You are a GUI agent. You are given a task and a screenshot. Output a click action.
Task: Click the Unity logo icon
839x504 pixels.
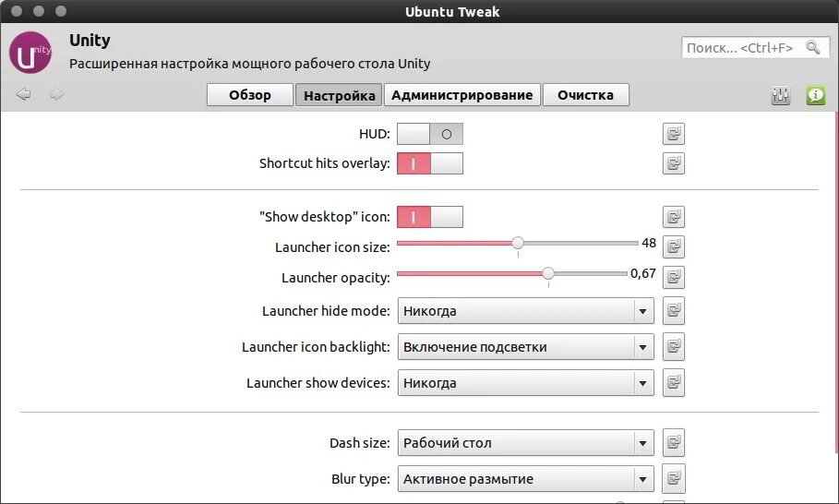pyautogui.click(x=30, y=54)
